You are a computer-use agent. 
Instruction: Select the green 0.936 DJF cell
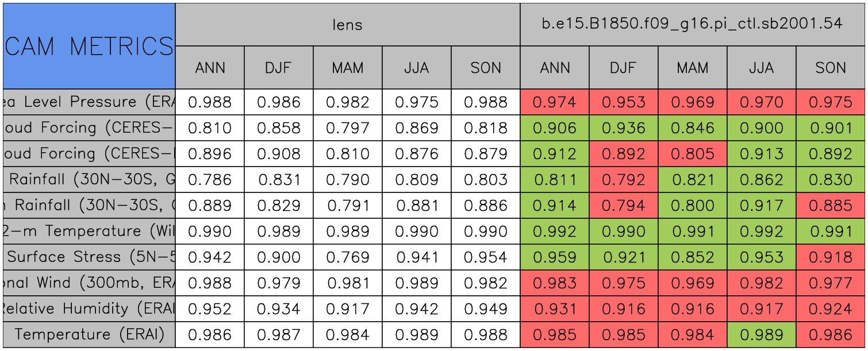click(x=623, y=128)
